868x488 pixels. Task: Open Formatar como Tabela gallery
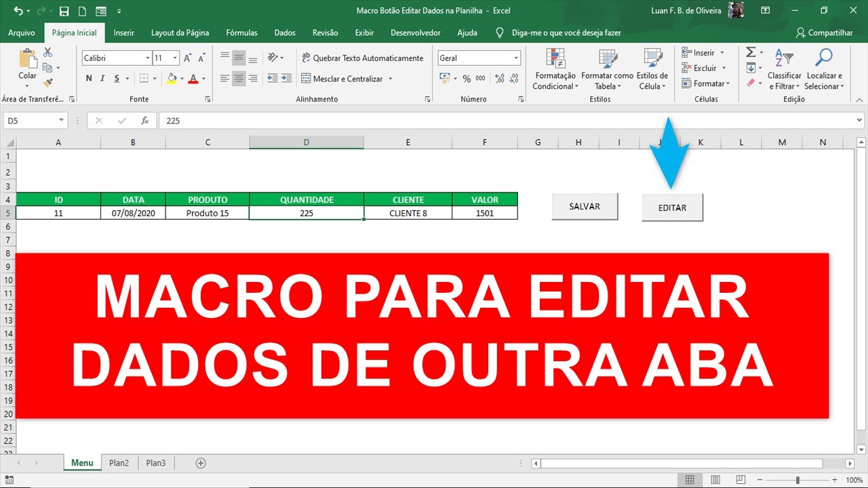(606, 69)
